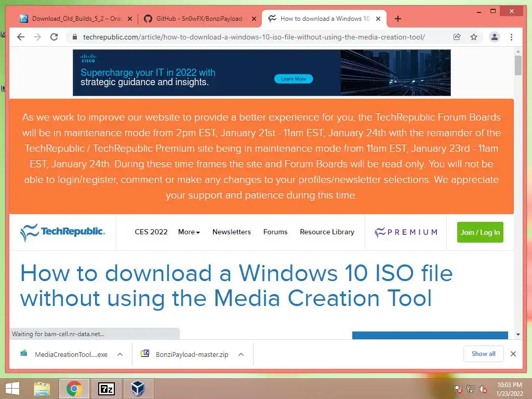The image size is (532, 399).
Task: Go to TechRepublic home via logo
Action: [62, 232]
